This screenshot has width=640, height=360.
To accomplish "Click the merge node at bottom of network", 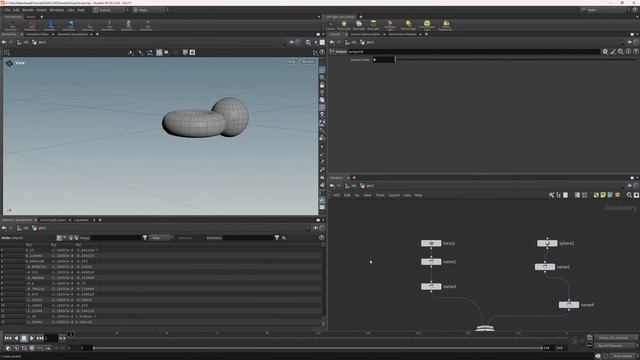I will pyautogui.click(x=485, y=328).
